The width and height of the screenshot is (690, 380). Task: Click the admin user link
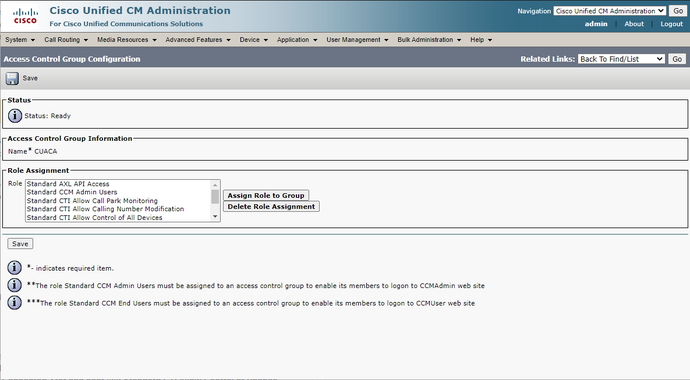coord(596,24)
